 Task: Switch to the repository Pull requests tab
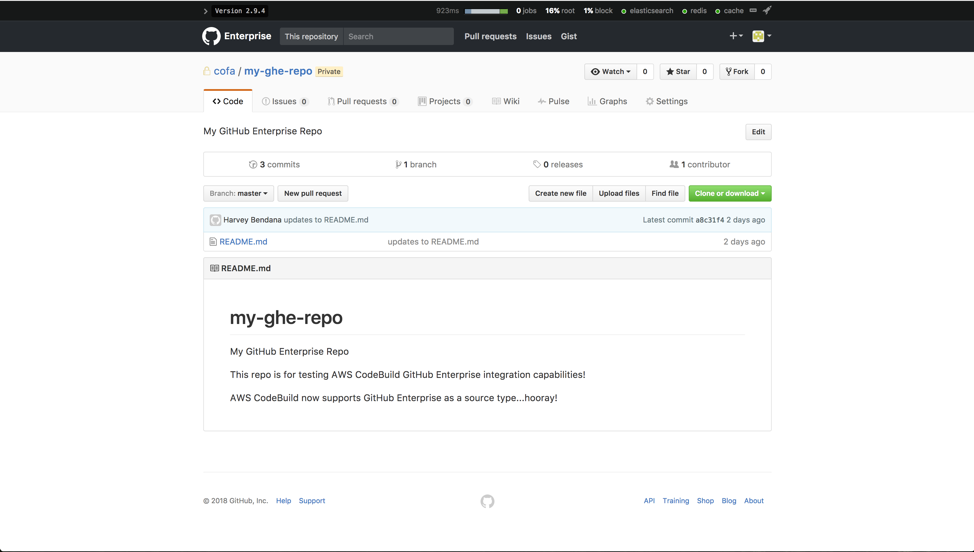363,101
